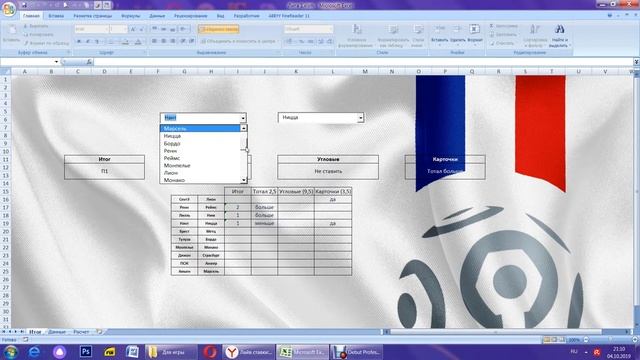640x360 pixels.
Task: Open the Name Box dropdown arrow
Action: click(x=56, y=62)
